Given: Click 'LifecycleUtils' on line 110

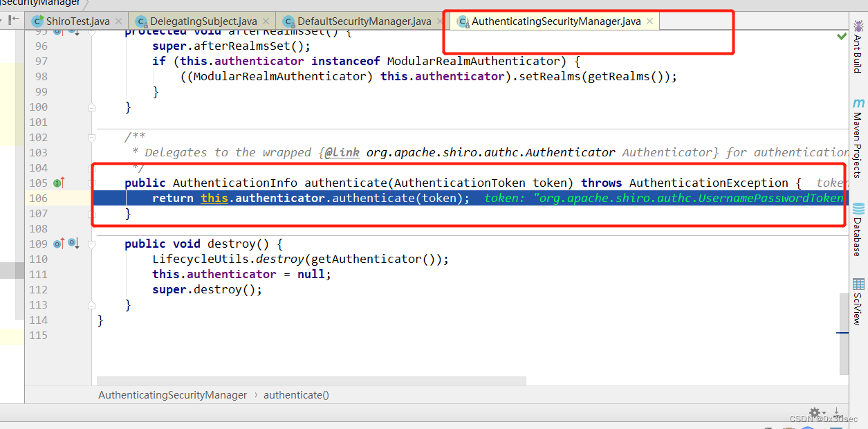Looking at the screenshot, I should pos(201,259).
